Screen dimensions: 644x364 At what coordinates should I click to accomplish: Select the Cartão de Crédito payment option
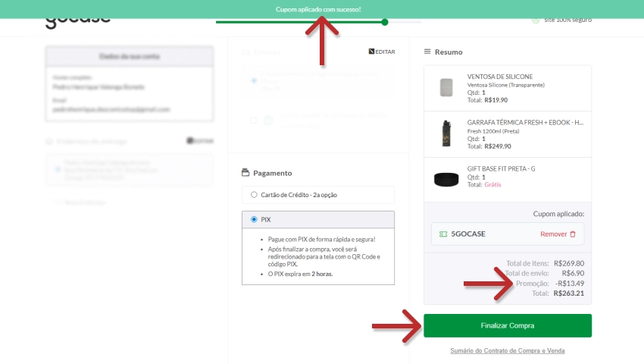[254, 195]
